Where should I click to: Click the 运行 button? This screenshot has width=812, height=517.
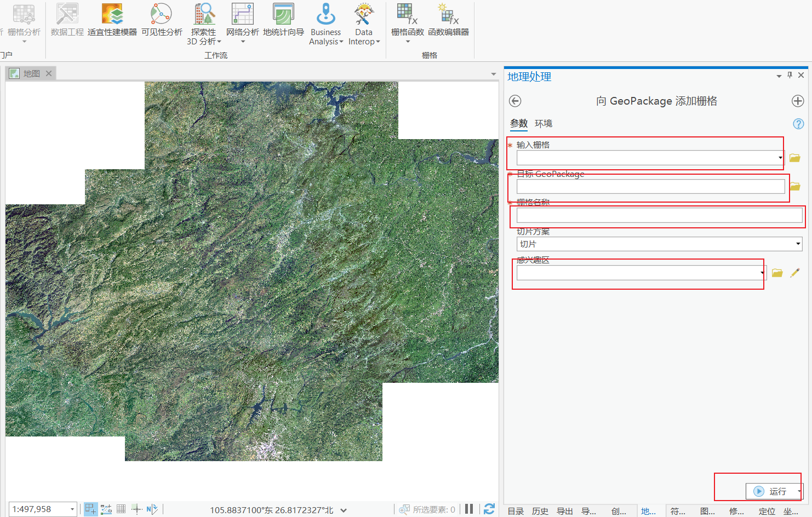click(771, 491)
